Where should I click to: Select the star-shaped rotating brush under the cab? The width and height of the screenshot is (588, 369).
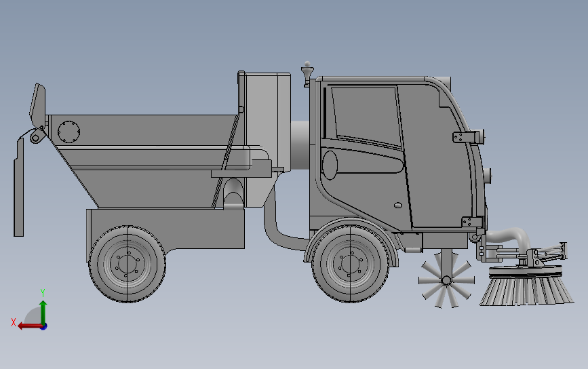tap(446, 279)
